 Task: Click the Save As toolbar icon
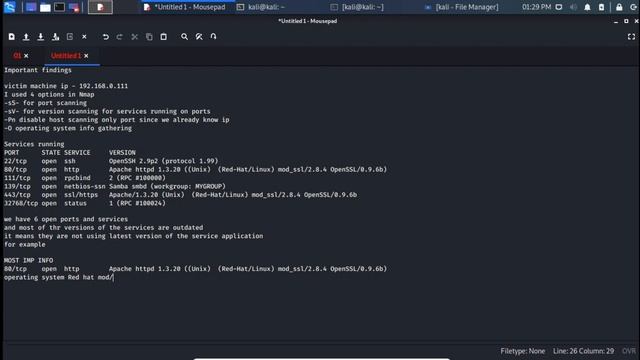pyautogui.click(x=56, y=37)
